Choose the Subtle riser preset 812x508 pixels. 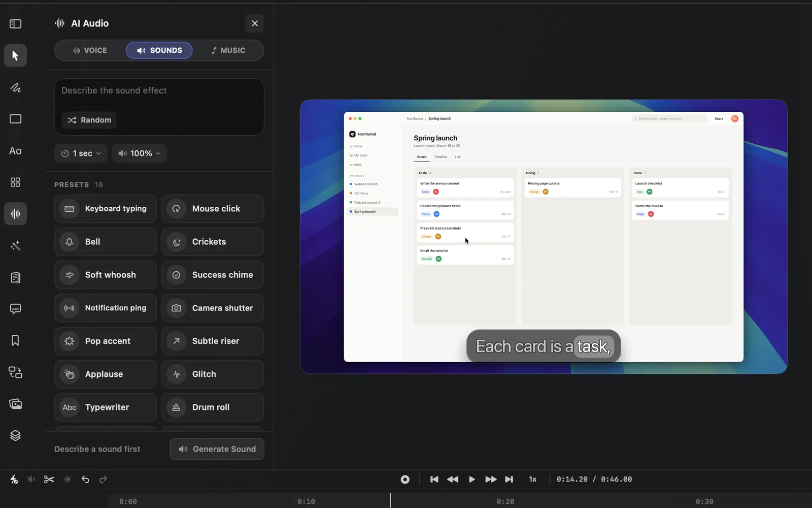click(213, 341)
